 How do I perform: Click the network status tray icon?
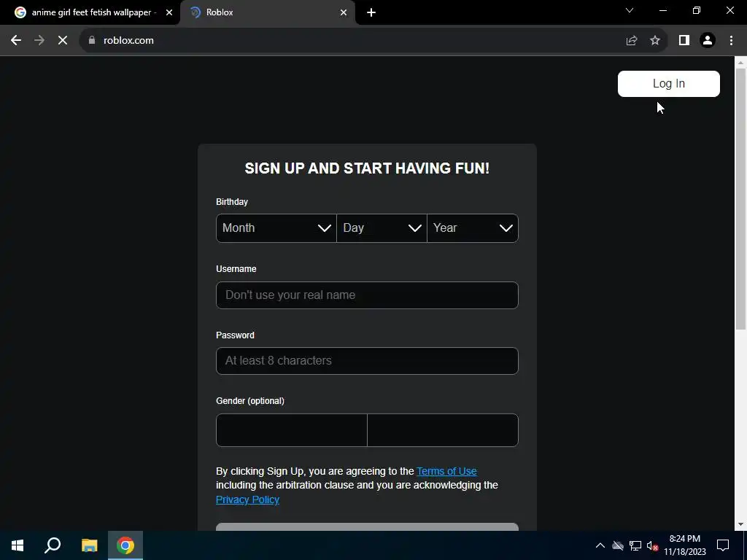635,545
